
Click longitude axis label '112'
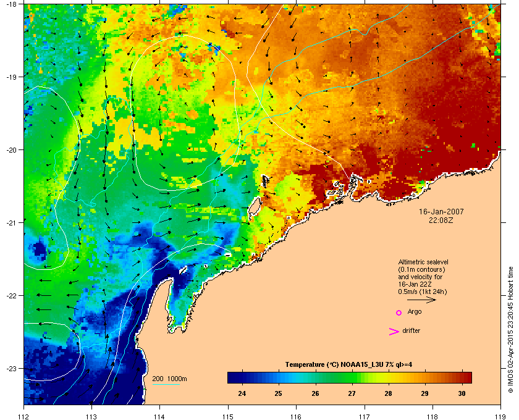click(24, 416)
